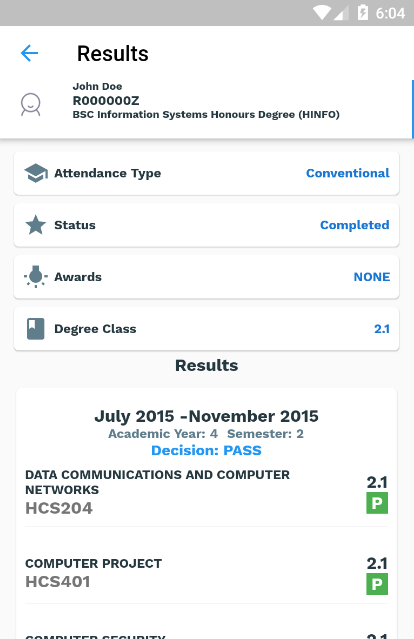The height and width of the screenshot is (639, 414).
Task: Tap the July 2015 -November 2015 heading
Action: (207, 416)
